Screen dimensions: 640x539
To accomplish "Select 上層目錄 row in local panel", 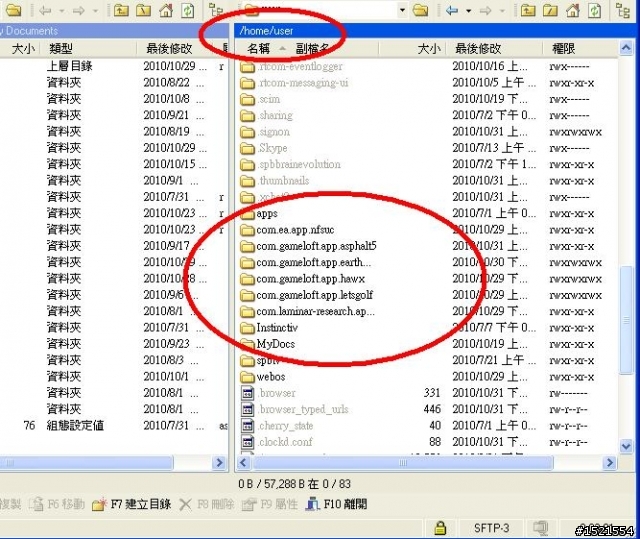I will [x=114, y=66].
